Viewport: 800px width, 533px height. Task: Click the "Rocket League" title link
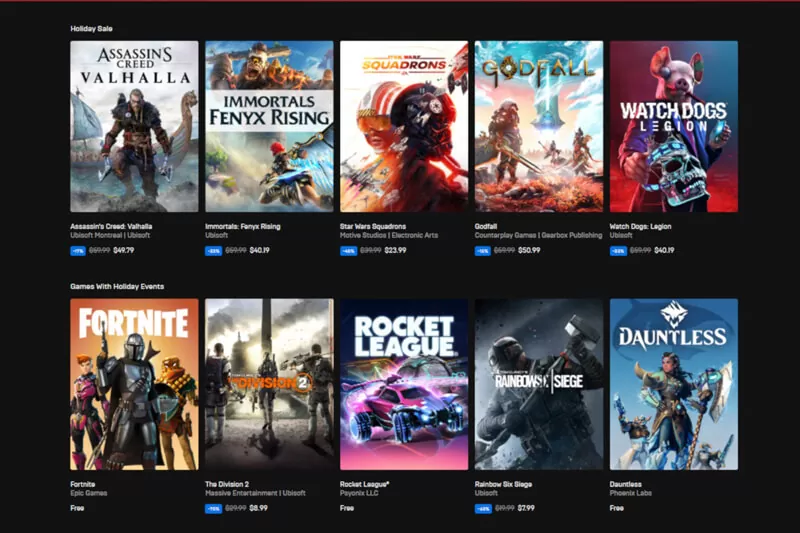click(364, 484)
